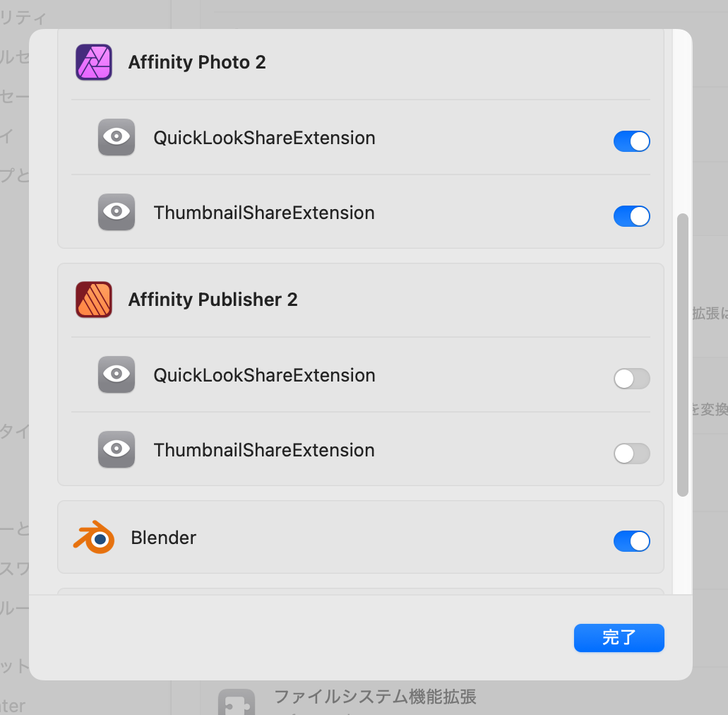Click ThumbnailShareExtension label under Affinity Publisher 2
Image resolution: width=728 pixels, height=715 pixels.
(x=263, y=450)
